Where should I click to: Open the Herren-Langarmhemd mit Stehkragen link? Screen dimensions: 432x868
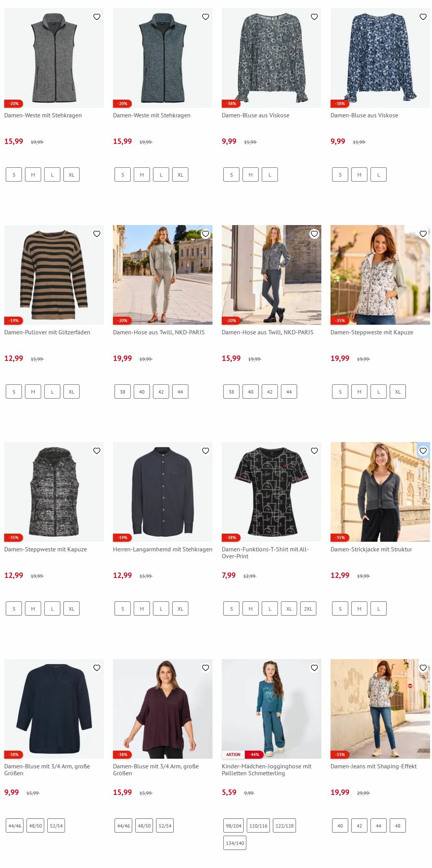[x=162, y=549]
